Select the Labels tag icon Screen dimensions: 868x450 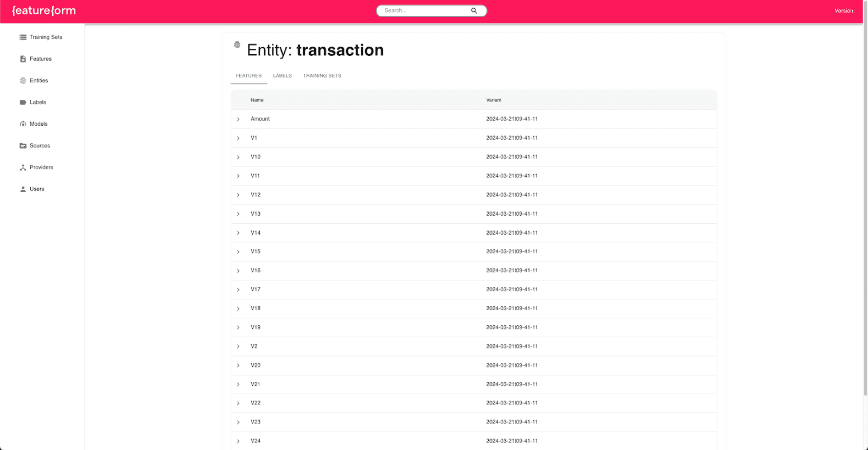[23, 102]
